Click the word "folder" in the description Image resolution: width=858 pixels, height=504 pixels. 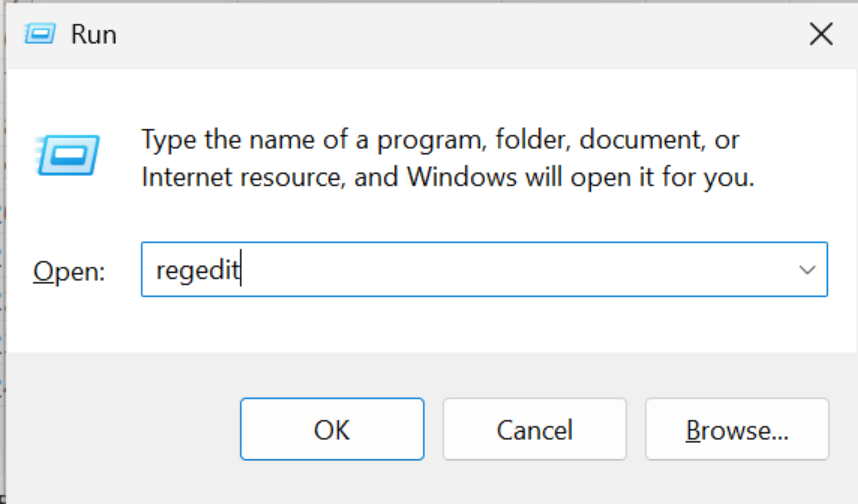point(532,138)
